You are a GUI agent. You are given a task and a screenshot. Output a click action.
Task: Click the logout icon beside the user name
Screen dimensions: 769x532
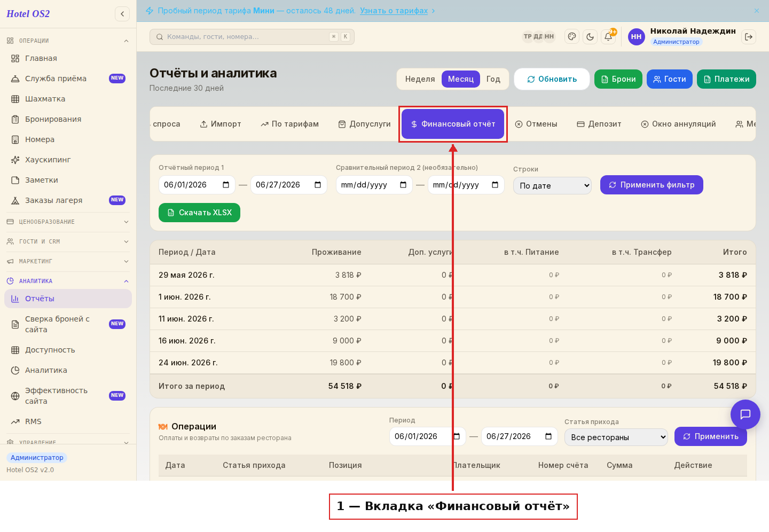point(749,37)
